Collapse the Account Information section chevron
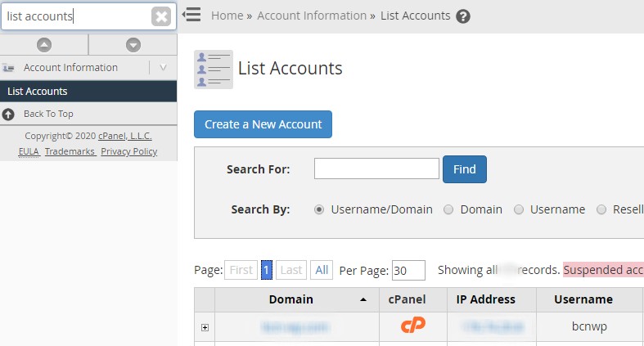This screenshot has height=346, width=644. coord(163,68)
